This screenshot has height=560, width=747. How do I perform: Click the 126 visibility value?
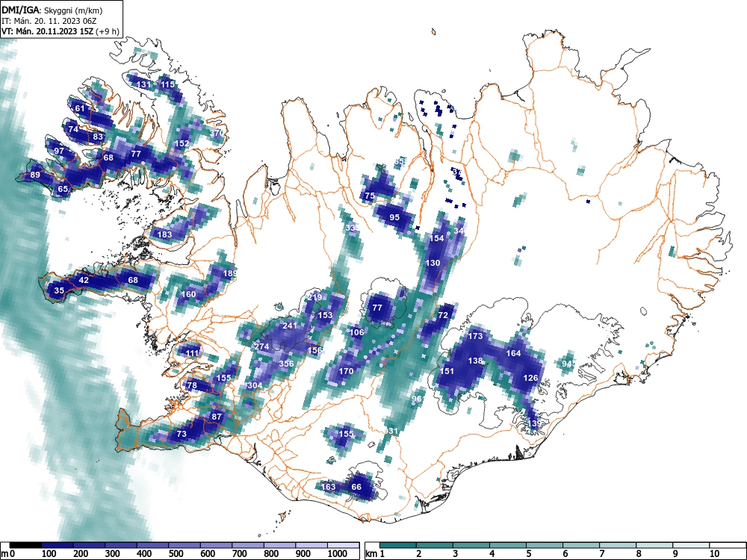[530, 378]
